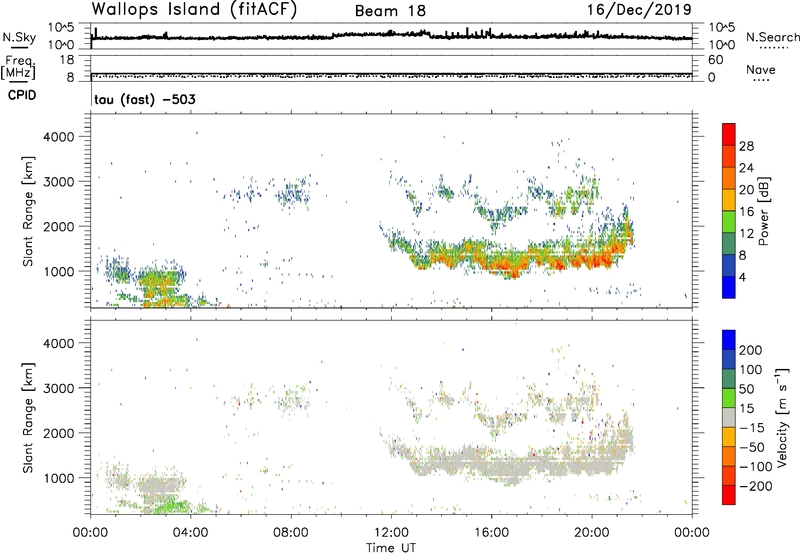Click the 'Wallops Island (fitACF)' title text
Screen dimensions: 800x554
[x=194, y=9]
